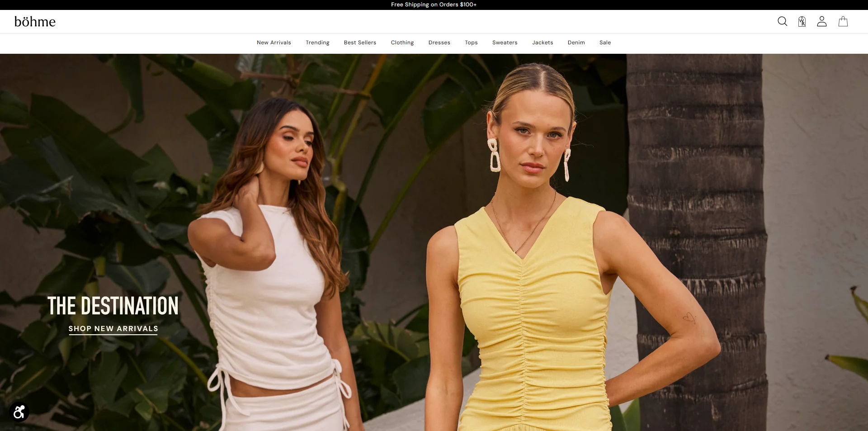Browse the Denim section
The image size is (868, 431).
[576, 43]
